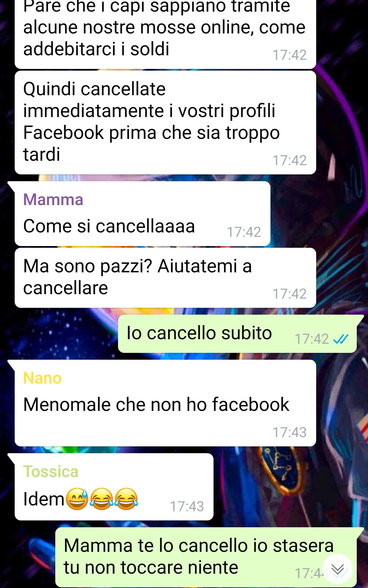The image size is (368, 588).
Task: Tap the middle laughing-tears emoji in Tossica's message
Action: click(101, 499)
